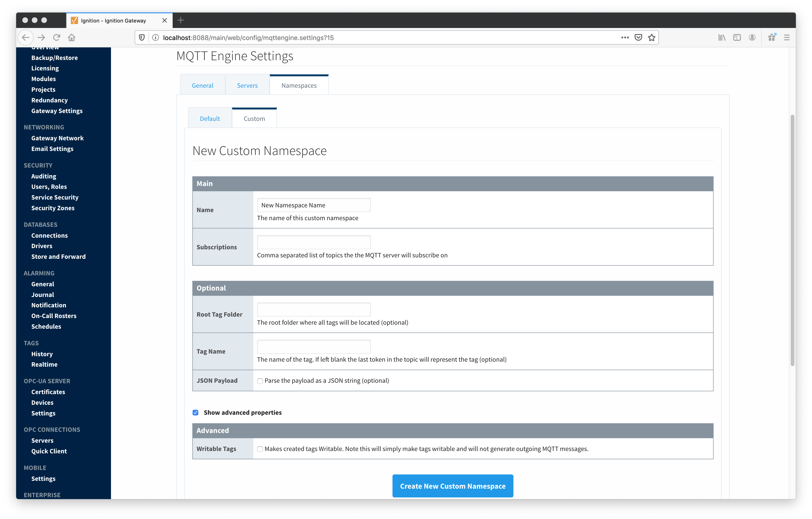This screenshot has height=519, width=812.
Task: Open database Drivers link
Action: [x=42, y=246]
